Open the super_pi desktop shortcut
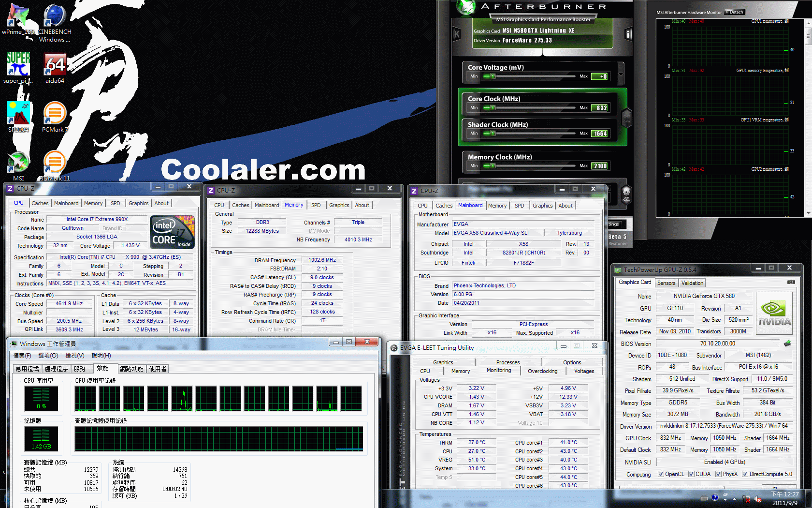Viewport: 812px width, 508px height. point(18,68)
